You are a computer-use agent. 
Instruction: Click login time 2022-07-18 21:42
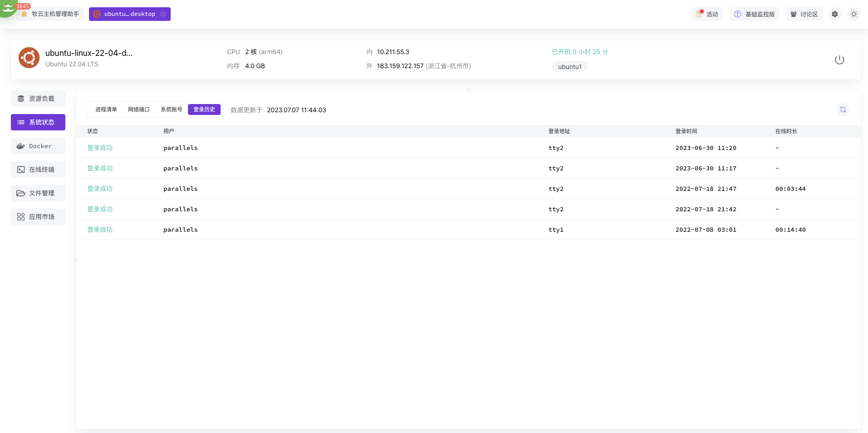tap(706, 209)
